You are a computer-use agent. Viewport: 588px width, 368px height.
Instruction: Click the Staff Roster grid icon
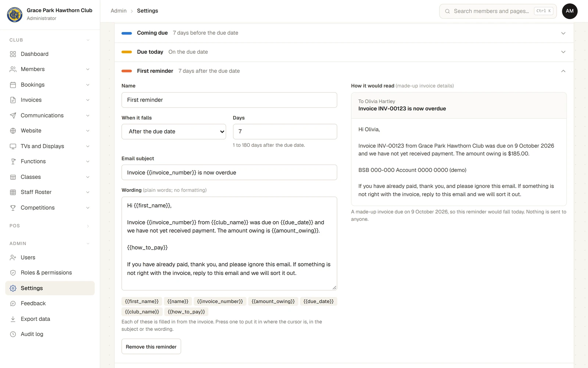pyautogui.click(x=13, y=192)
